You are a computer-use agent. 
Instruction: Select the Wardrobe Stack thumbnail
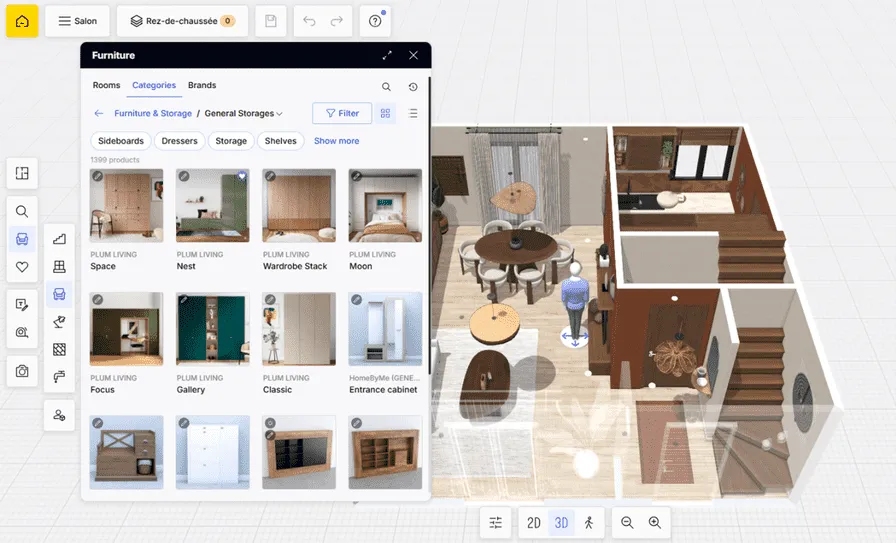point(299,205)
